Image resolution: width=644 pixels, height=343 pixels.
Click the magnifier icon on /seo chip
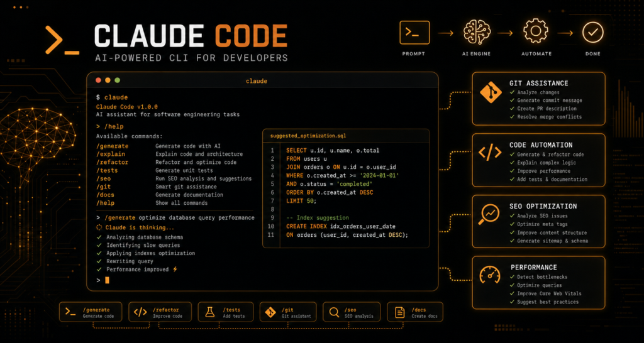335,313
